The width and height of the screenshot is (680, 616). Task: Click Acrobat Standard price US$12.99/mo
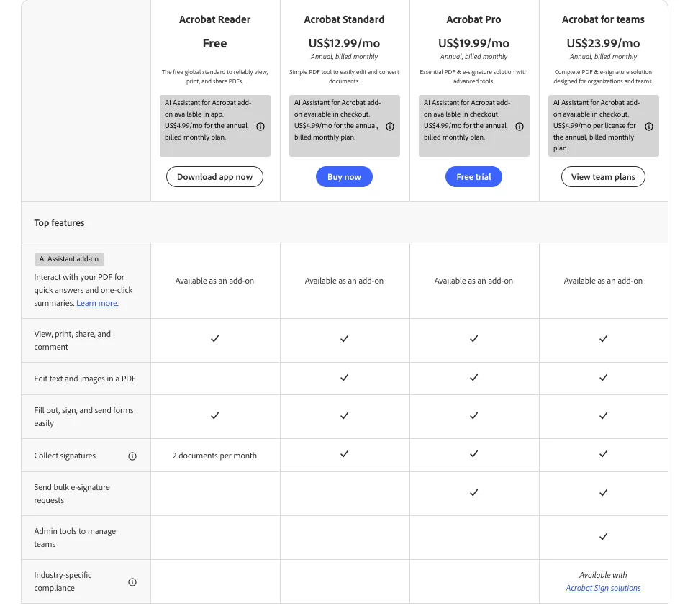(x=344, y=43)
